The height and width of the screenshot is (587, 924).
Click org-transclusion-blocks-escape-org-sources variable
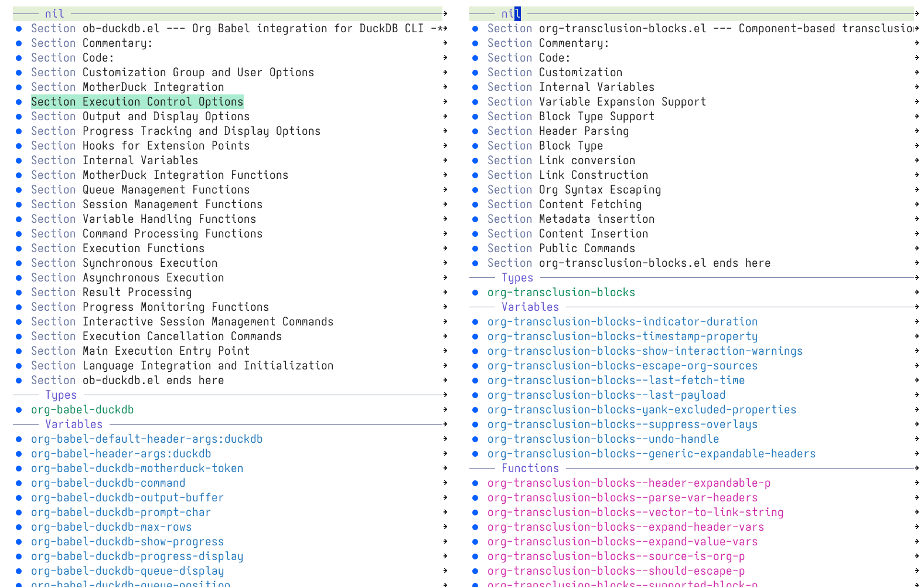623,365
